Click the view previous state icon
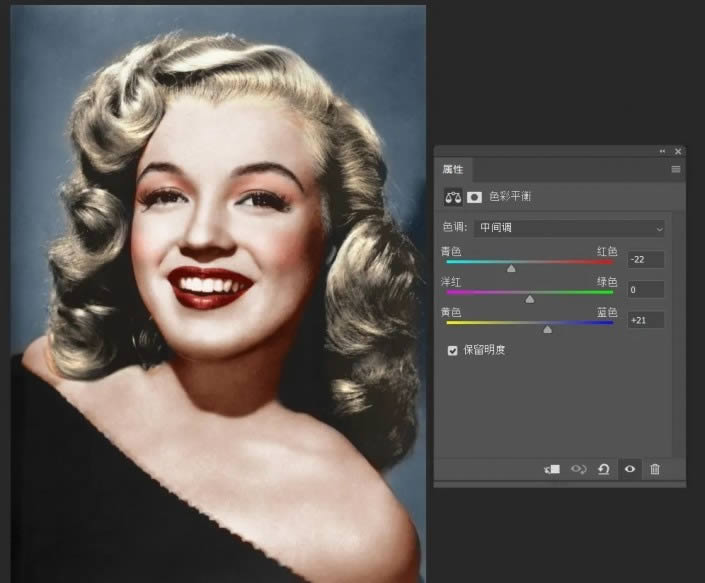705x583 pixels. (578, 469)
